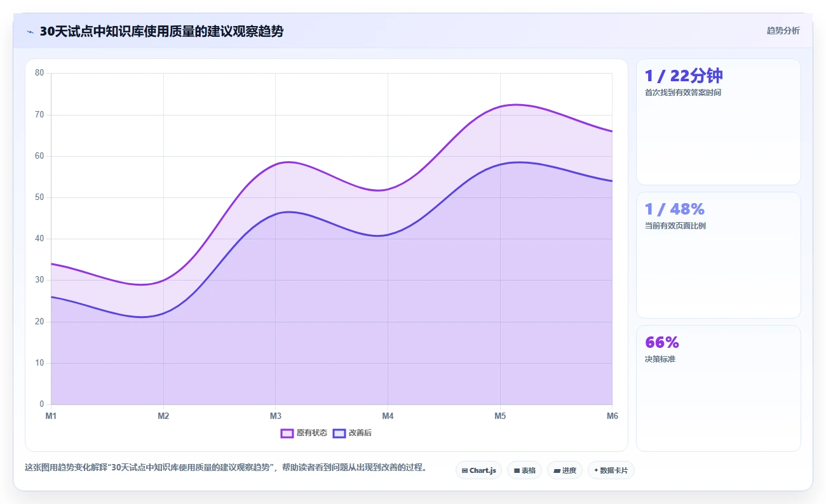826x504 pixels.
Task: Select the Chart.js tag pill
Action: point(479,470)
